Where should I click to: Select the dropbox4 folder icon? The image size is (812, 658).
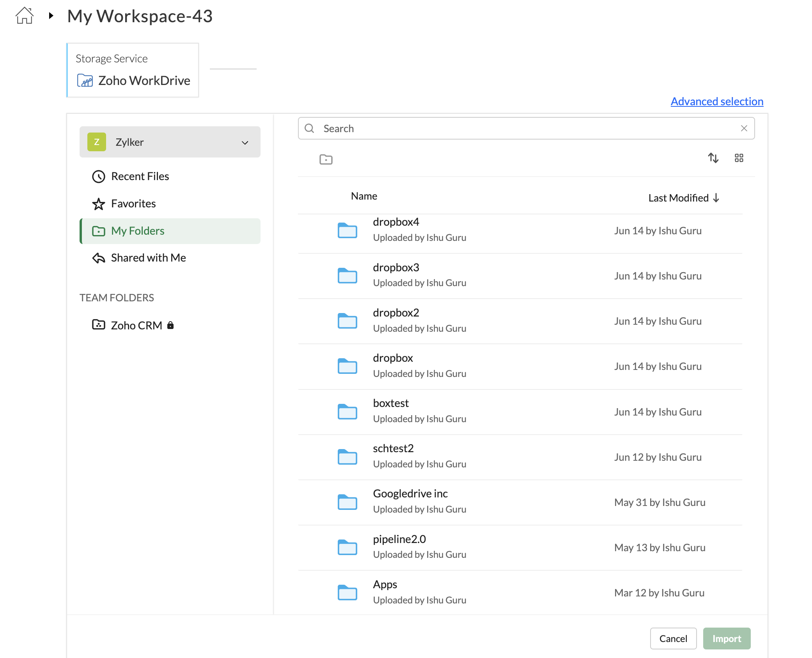[347, 230]
